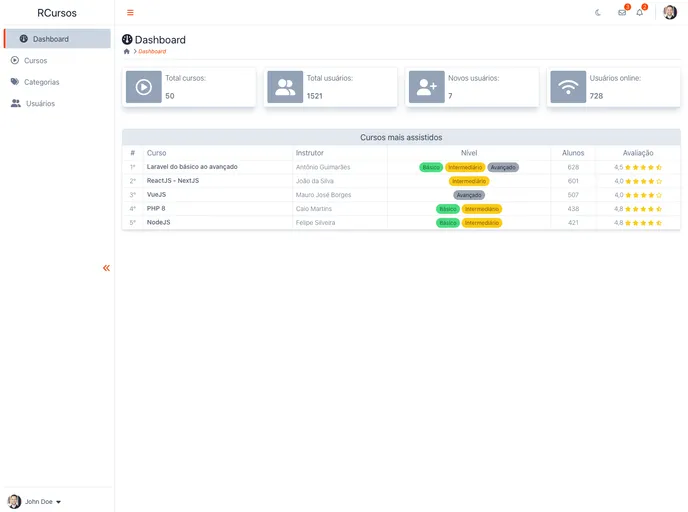The image size is (688, 512).
Task: Click the Cursos mais assistidos header
Action: [x=401, y=137]
